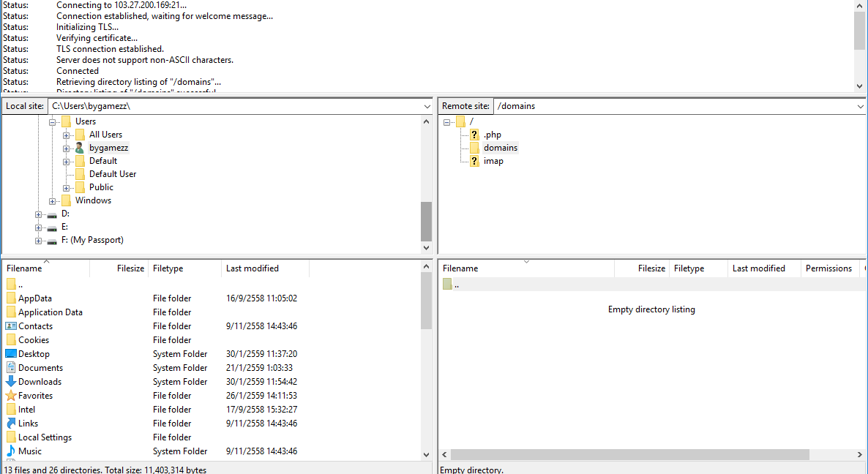The image size is (868, 474).
Task: Click the Contacts card icon
Action: [11, 326]
